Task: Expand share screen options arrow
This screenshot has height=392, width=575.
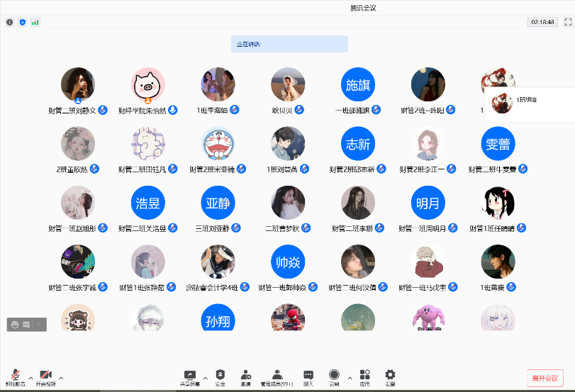Action: pyautogui.click(x=206, y=377)
